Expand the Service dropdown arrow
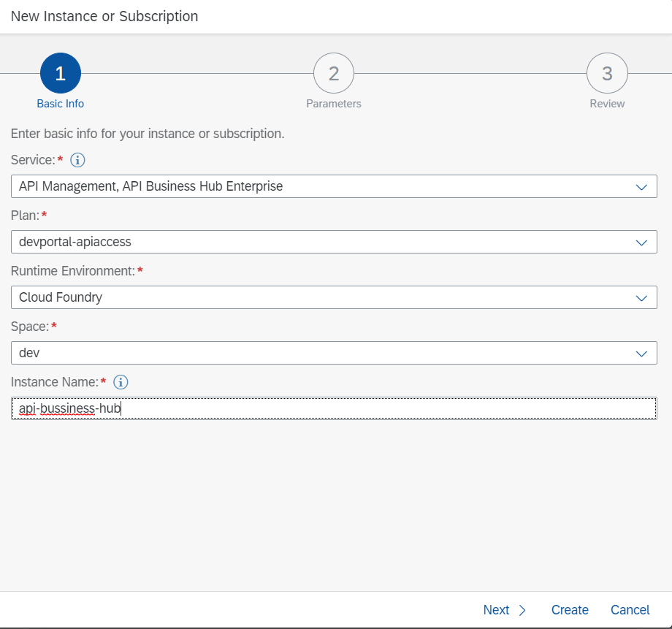This screenshot has height=629, width=672. click(x=641, y=187)
